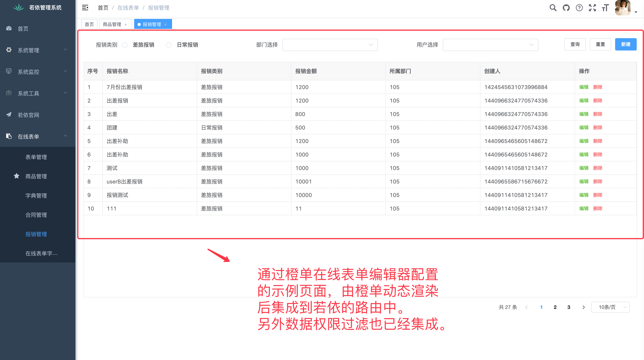The height and width of the screenshot is (360, 644).
Task: Click the blue 新建 button
Action: pos(626,44)
